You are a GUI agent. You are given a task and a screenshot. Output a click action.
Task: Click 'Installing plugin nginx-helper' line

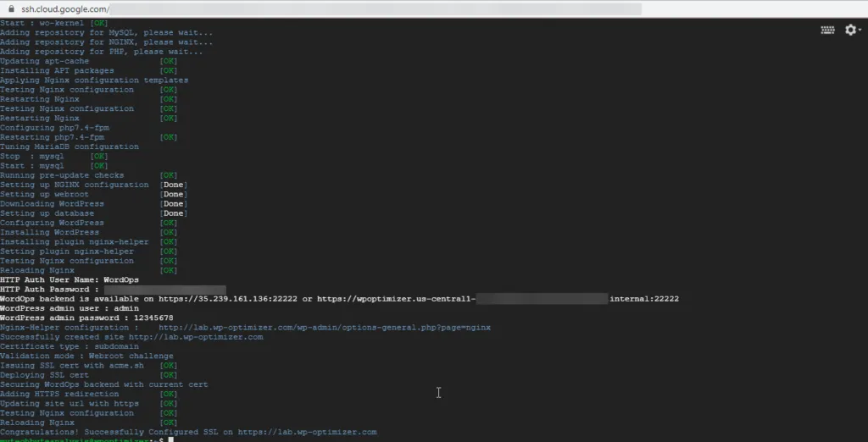88,241
